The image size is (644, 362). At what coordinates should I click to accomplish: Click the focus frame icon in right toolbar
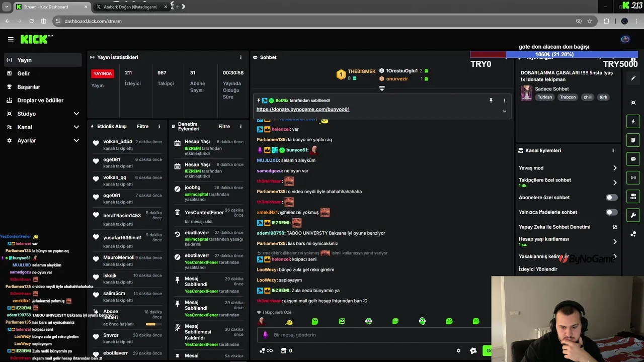coord(633,103)
